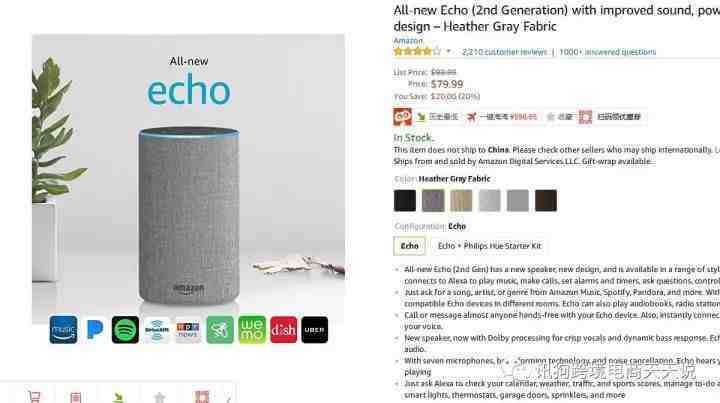Select the Echo configuration option

click(x=409, y=246)
